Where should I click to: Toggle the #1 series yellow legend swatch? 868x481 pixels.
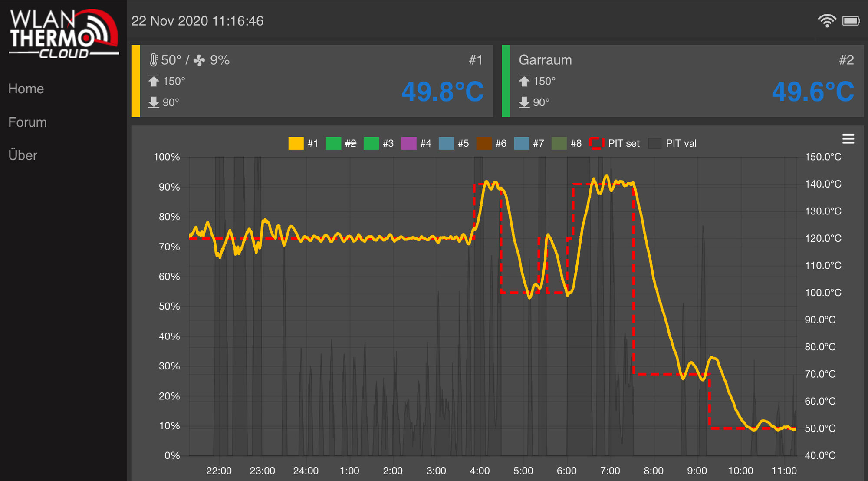coord(296,143)
